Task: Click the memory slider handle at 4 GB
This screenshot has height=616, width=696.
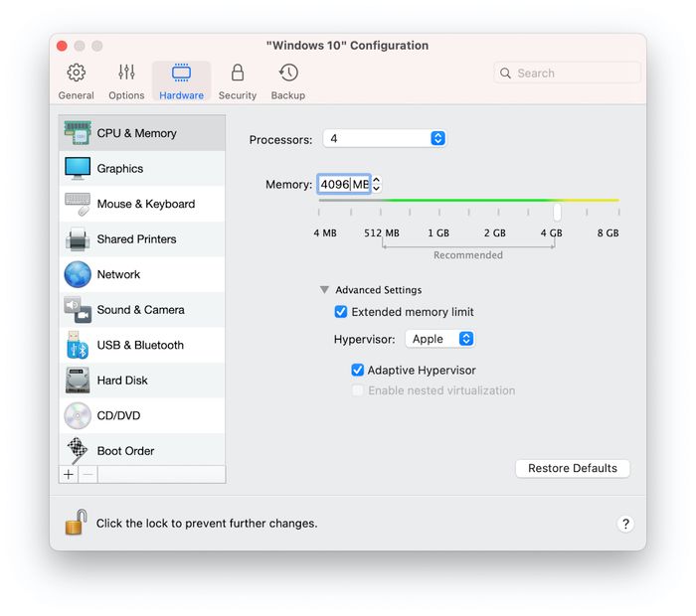Action: coord(558,211)
